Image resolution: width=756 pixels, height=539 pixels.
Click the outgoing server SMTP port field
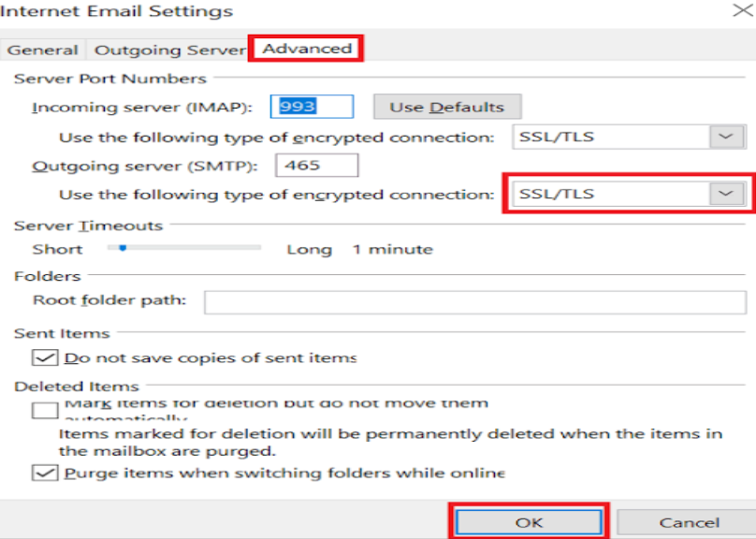[x=317, y=166]
